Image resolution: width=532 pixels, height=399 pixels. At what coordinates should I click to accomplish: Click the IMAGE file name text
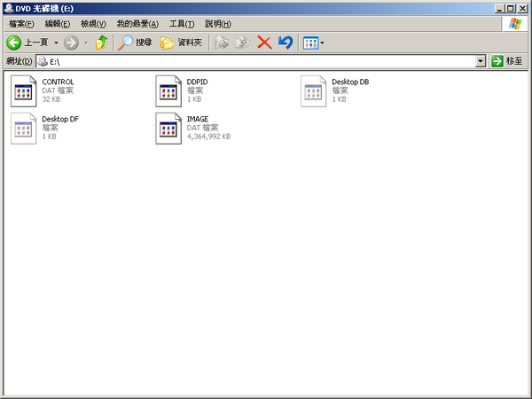point(198,119)
